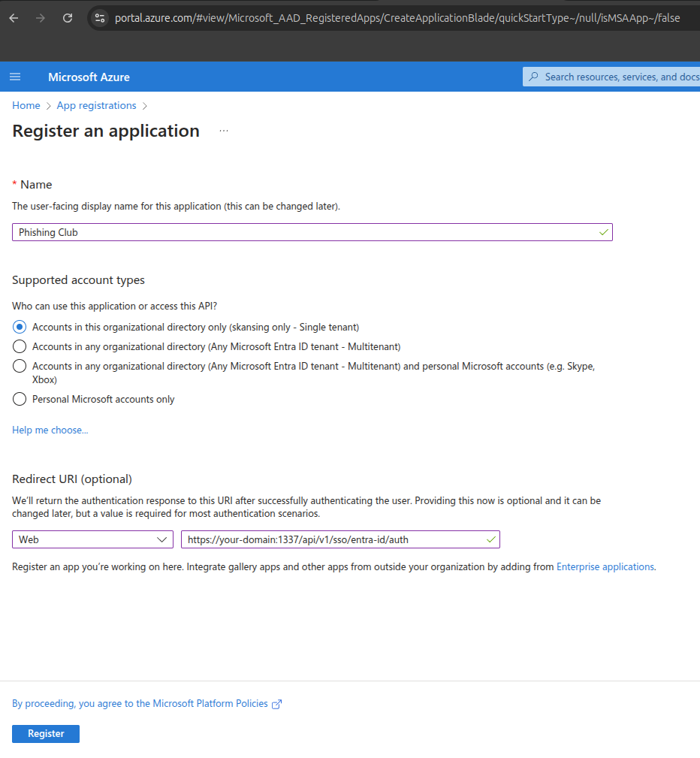Click the Supported account types heading
Image resolution: width=700 pixels, height=758 pixels.
78,280
